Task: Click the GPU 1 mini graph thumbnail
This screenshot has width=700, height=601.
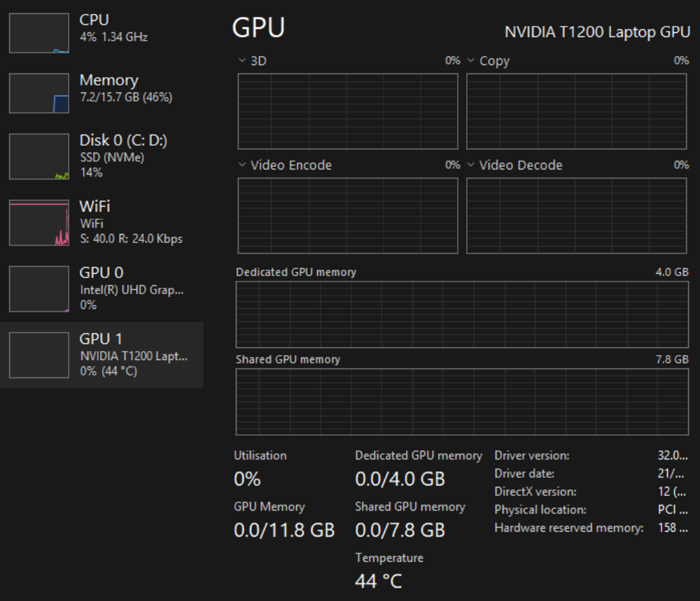Action: coord(39,355)
